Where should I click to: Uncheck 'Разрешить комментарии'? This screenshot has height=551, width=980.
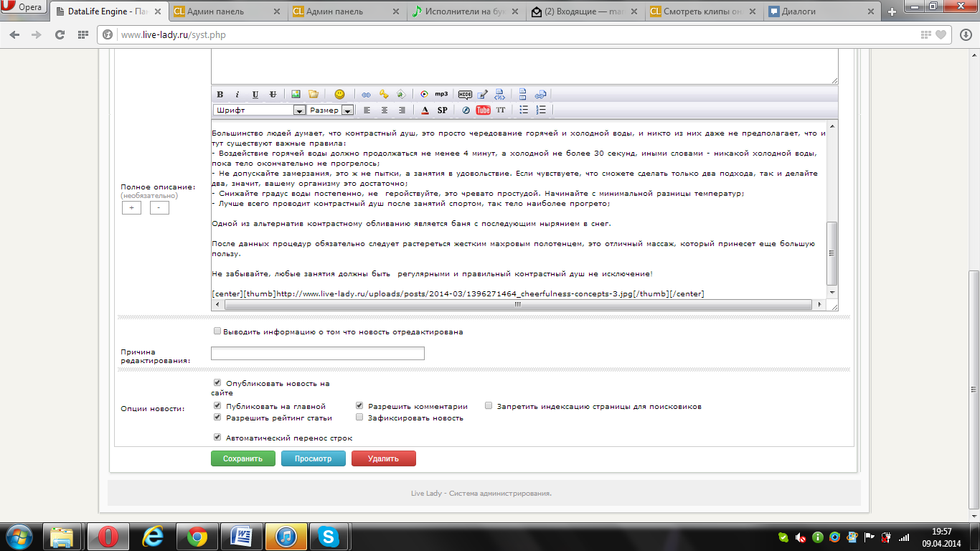359,406
